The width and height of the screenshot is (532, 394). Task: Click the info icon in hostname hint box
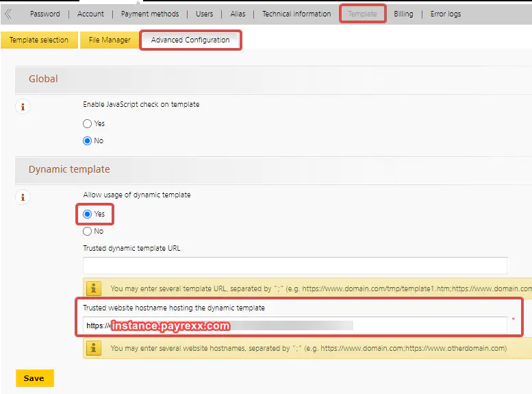(x=95, y=348)
